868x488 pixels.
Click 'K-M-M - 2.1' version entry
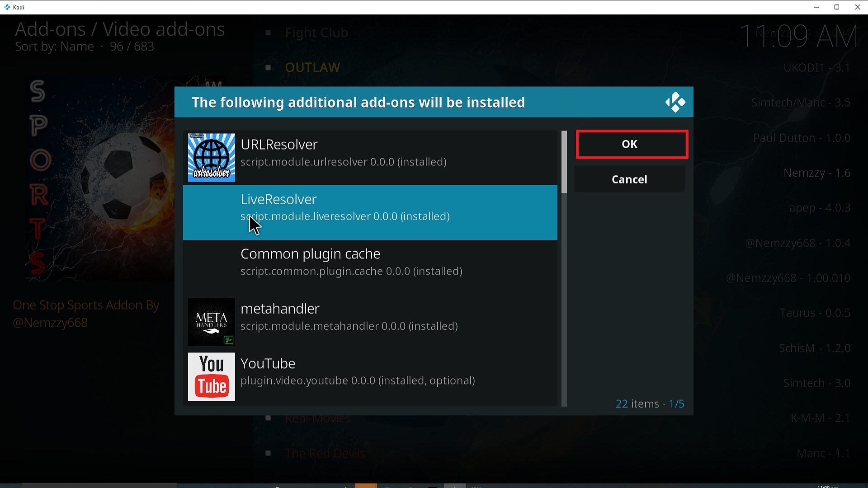pos(821,418)
